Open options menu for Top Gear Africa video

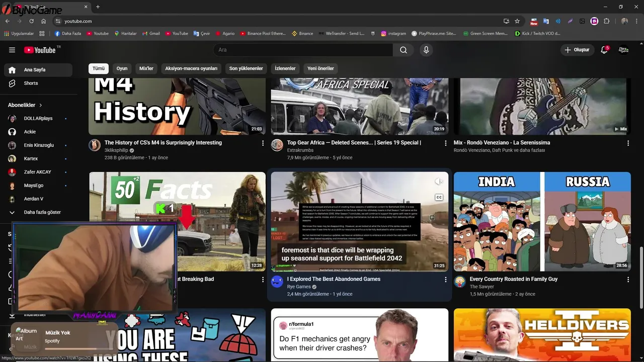[445, 143]
